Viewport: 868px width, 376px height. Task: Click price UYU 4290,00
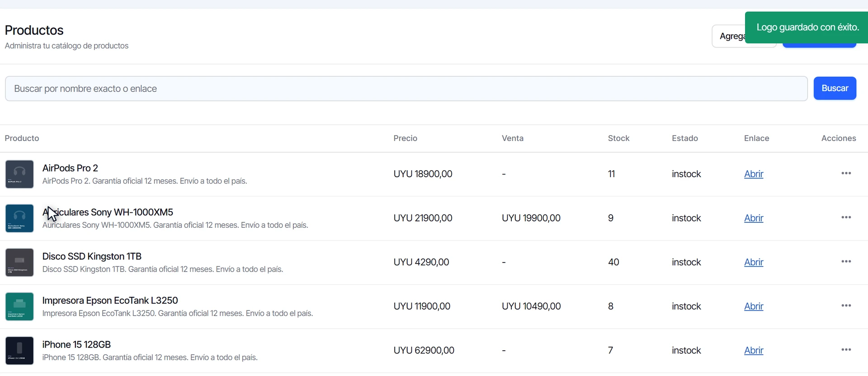(421, 262)
